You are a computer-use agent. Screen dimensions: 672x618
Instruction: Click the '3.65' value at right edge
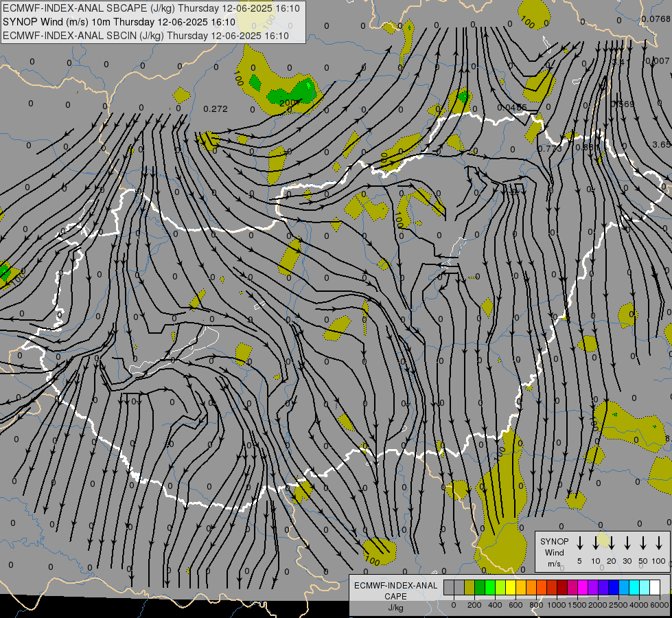pyautogui.click(x=662, y=144)
